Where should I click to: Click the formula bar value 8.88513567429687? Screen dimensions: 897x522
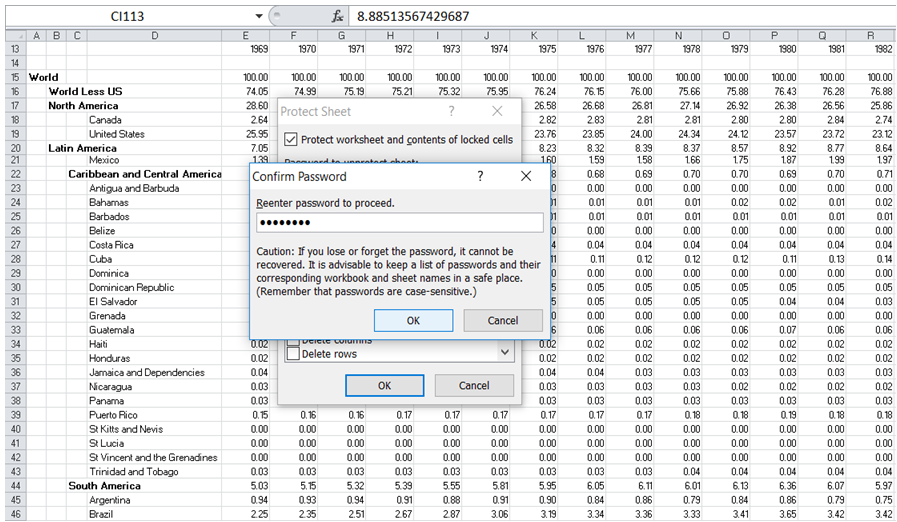[413, 16]
